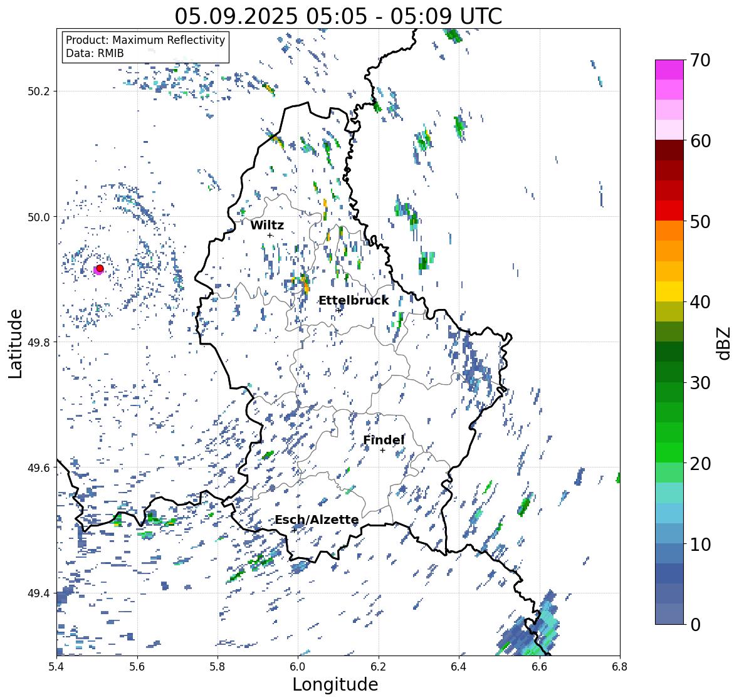Click the longitude tick label 5.8

click(x=218, y=666)
